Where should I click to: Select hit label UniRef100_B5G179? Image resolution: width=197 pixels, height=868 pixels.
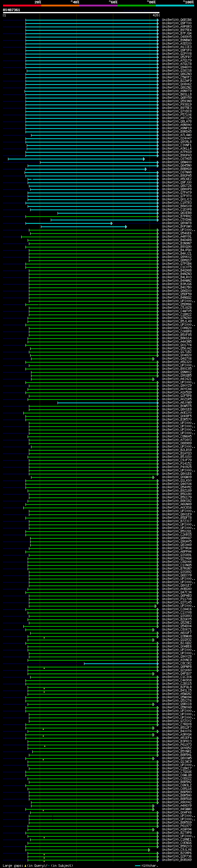click(x=176, y=497)
